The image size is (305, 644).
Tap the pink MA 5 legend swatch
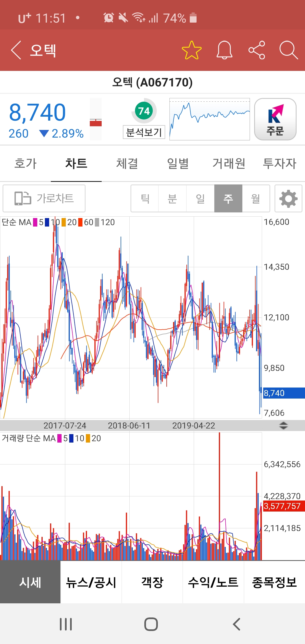tap(35, 222)
